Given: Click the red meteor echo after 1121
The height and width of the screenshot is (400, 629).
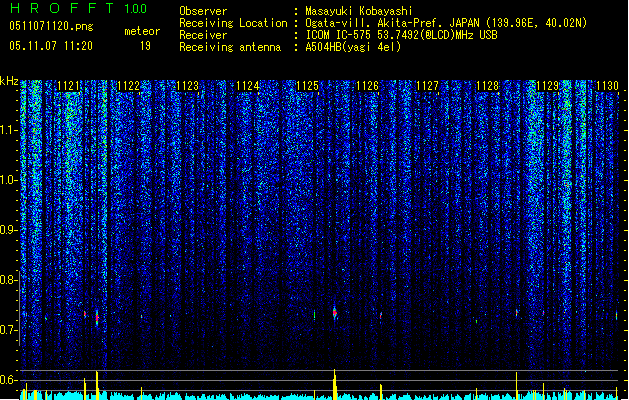Looking at the screenshot, I should click(97, 318).
